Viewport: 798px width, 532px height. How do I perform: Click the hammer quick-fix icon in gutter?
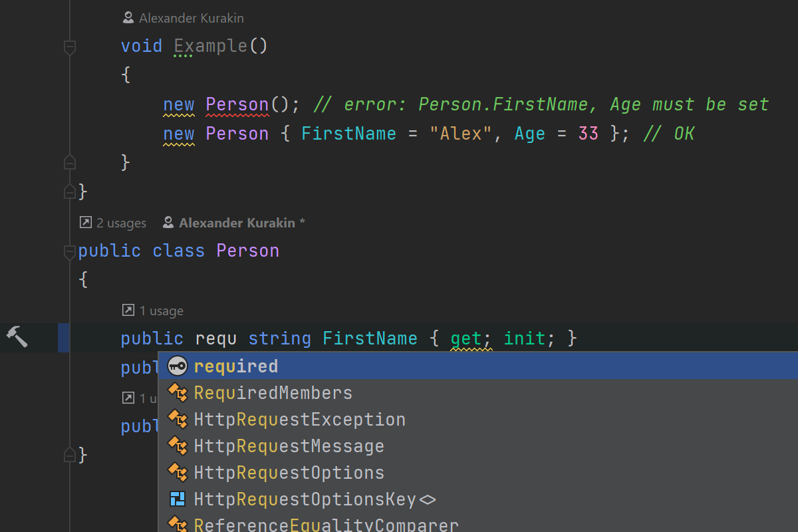point(17,336)
